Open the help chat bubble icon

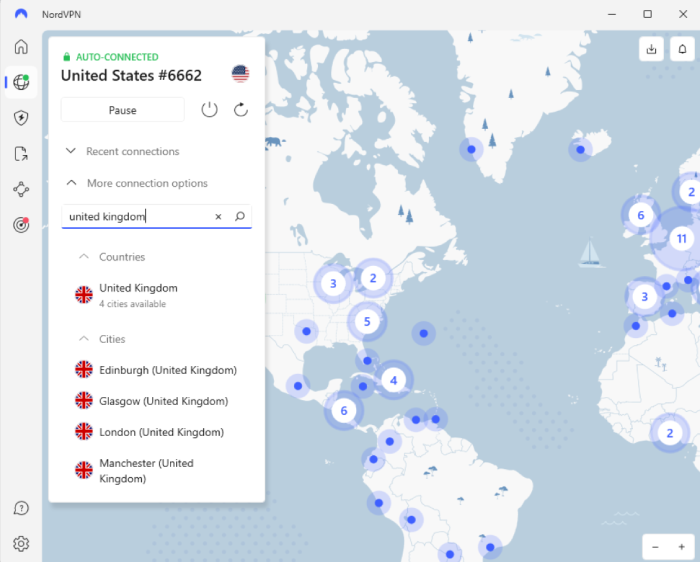21,508
